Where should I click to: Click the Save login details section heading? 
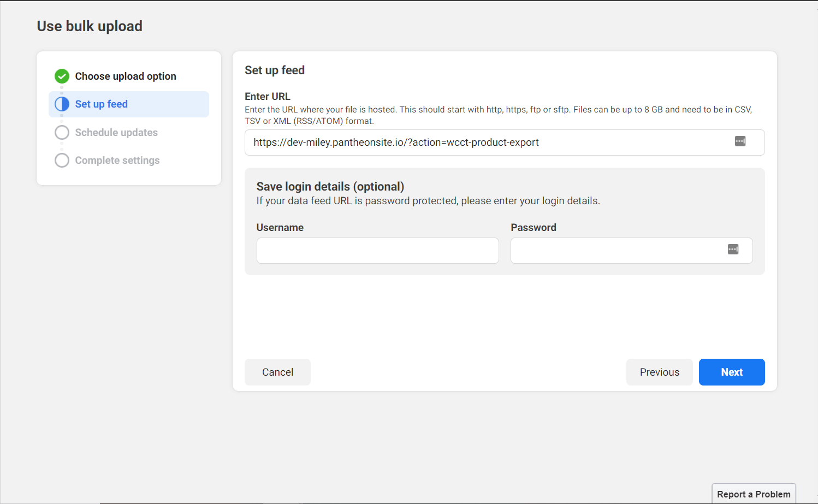(x=330, y=186)
